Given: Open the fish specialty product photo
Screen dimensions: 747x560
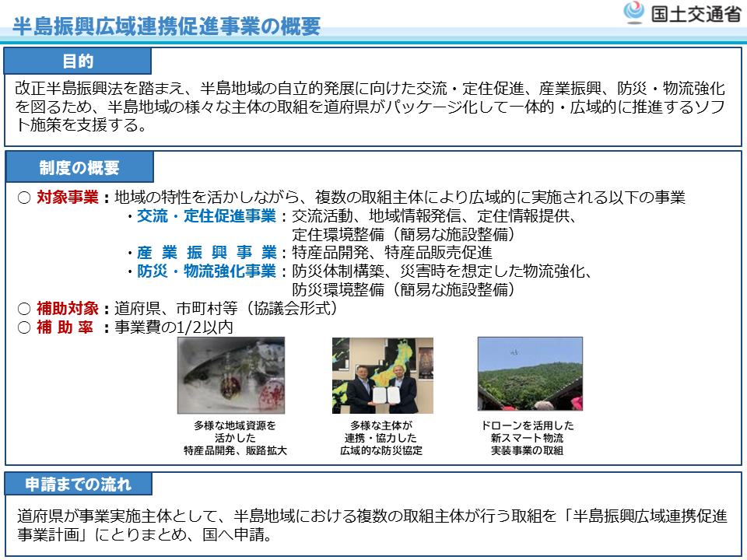Looking at the screenshot, I should (x=230, y=375).
